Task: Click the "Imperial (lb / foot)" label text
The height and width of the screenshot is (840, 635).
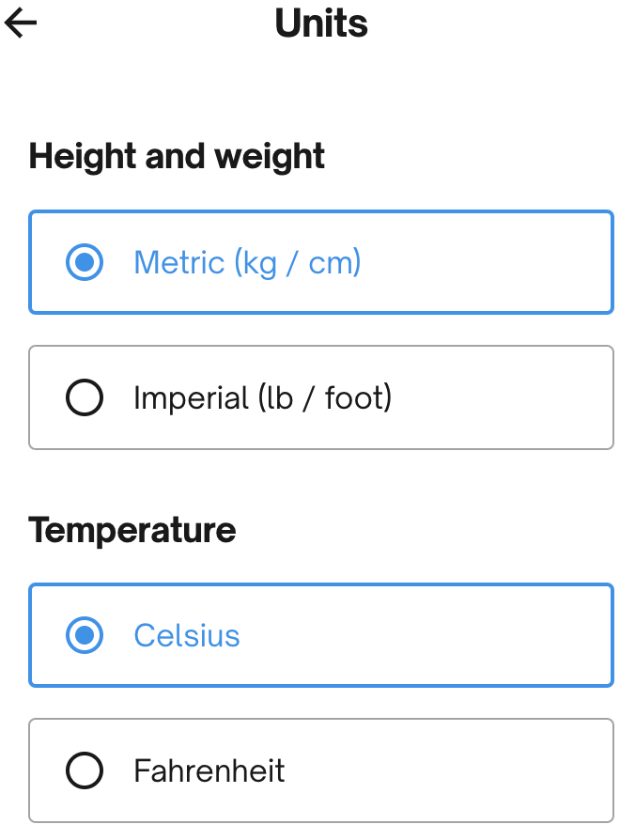Action: point(262,398)
